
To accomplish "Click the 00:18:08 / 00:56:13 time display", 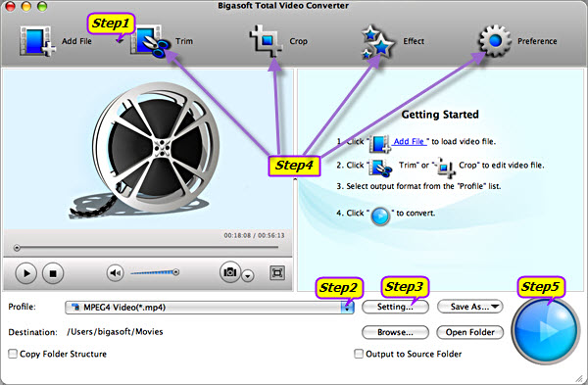I will click(254, 235).
